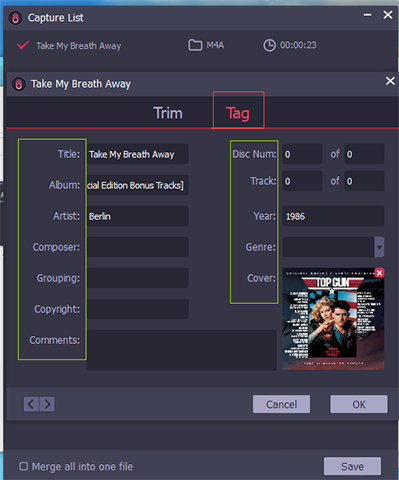Go to the previous track arrow
This screenshot has height=480, width=399.
click(31, 404)
